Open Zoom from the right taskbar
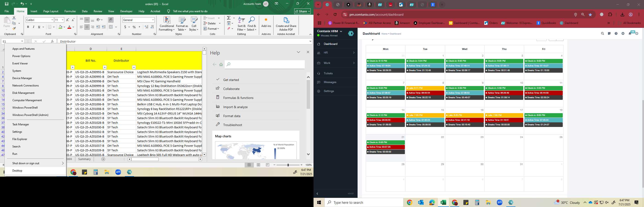The image size is (644, 207). (x=499, y=202)
